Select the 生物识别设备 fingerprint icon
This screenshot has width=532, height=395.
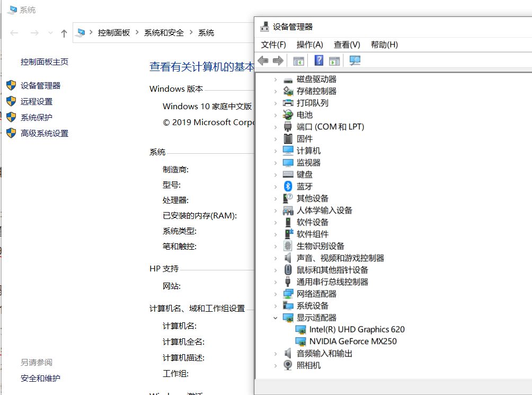coord(288,246)
